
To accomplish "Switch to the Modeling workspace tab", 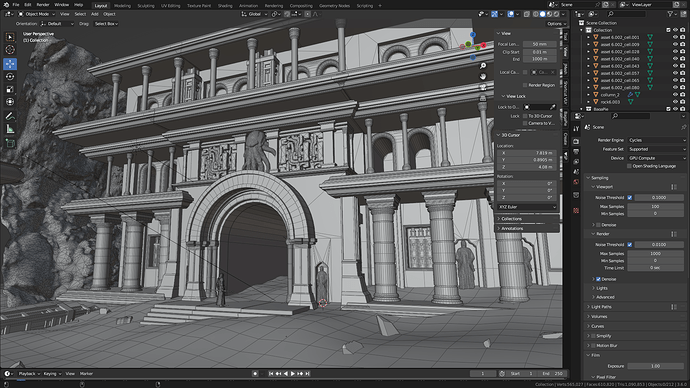I will pyautogui.click(x=122, y=6).
